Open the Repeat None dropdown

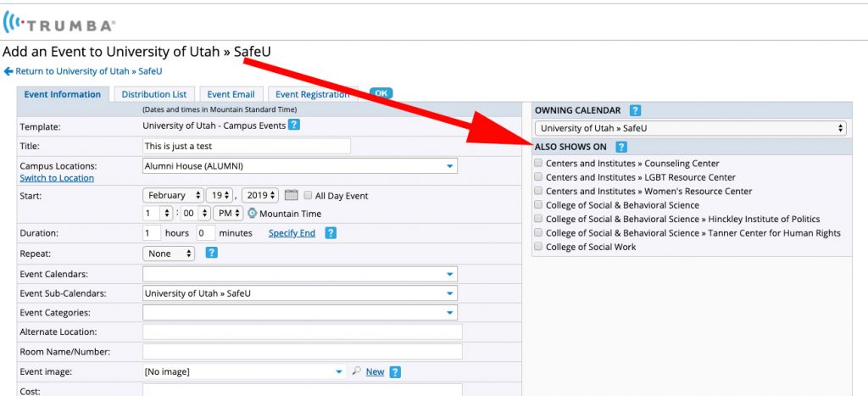tap(169, 254)
